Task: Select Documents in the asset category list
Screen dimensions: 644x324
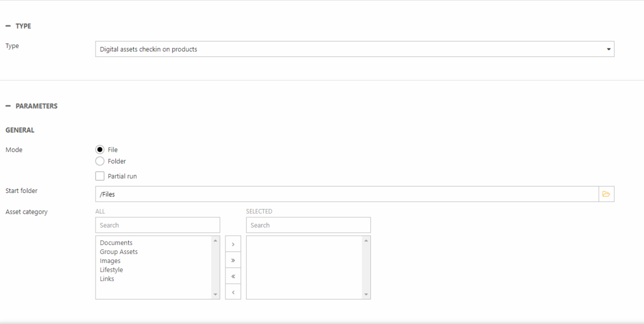Action: pyautogui.click(x=116, y=243)
